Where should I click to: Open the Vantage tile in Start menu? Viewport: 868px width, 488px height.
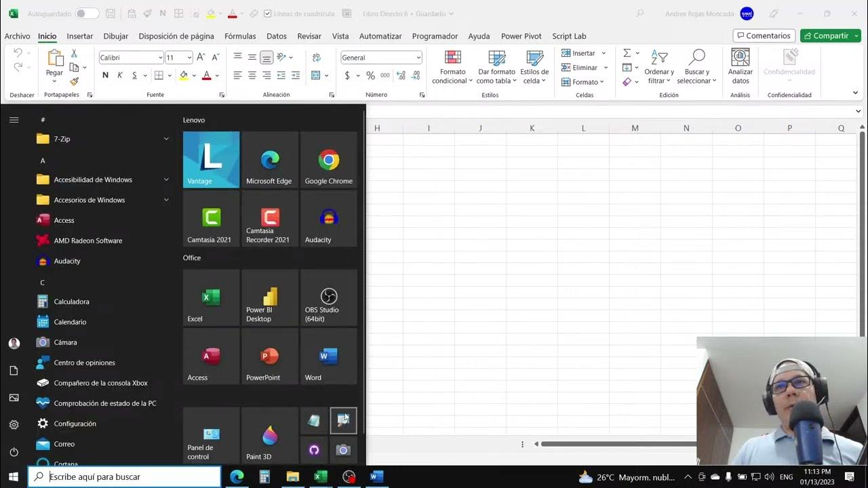tap(211, 159)
